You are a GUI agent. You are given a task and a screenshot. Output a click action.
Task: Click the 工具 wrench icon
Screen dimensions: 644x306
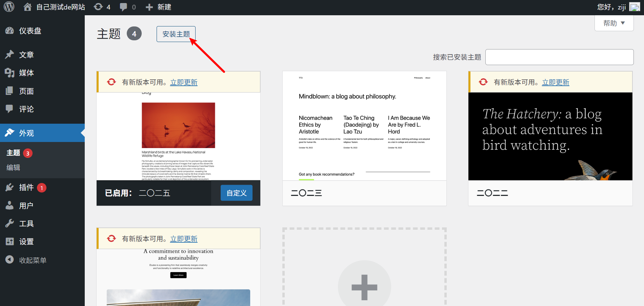click(x=9, y=223)
